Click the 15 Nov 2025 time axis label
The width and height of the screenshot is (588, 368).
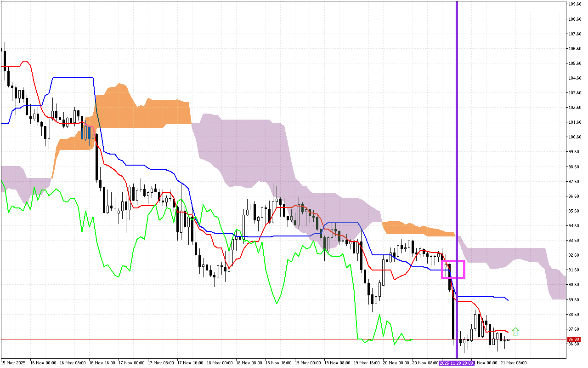point(13,363)
